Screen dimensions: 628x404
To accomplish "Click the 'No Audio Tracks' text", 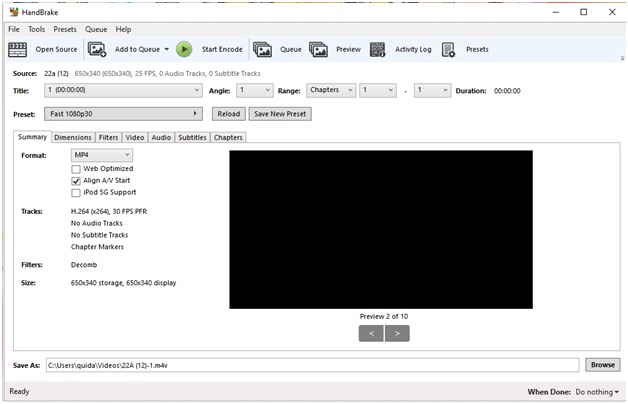I will point(97,223).
